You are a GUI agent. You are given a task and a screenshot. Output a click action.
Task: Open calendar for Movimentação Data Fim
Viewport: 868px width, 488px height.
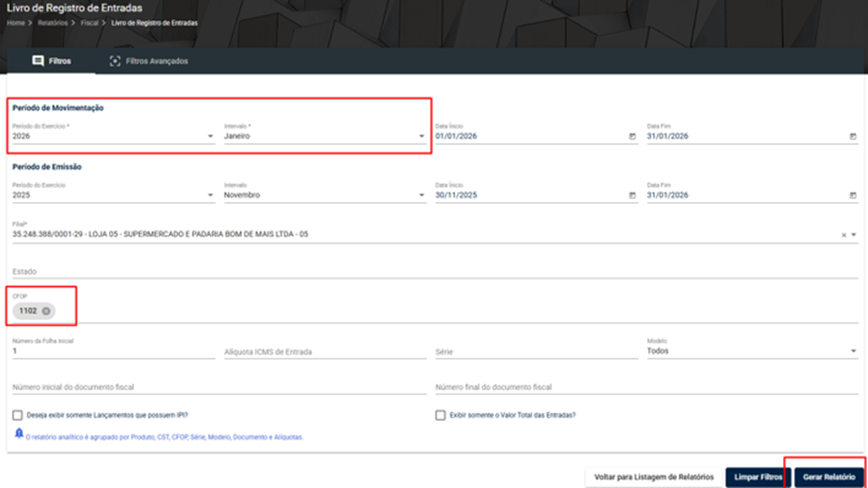click(x=852, y=137)
